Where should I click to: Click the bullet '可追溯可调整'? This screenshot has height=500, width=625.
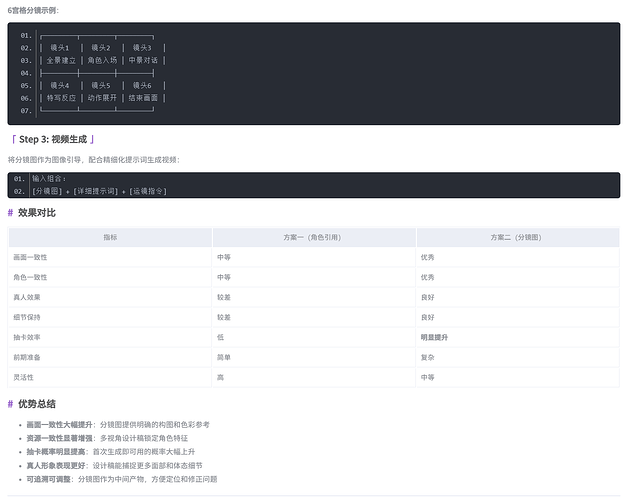(x=49, y=479)
